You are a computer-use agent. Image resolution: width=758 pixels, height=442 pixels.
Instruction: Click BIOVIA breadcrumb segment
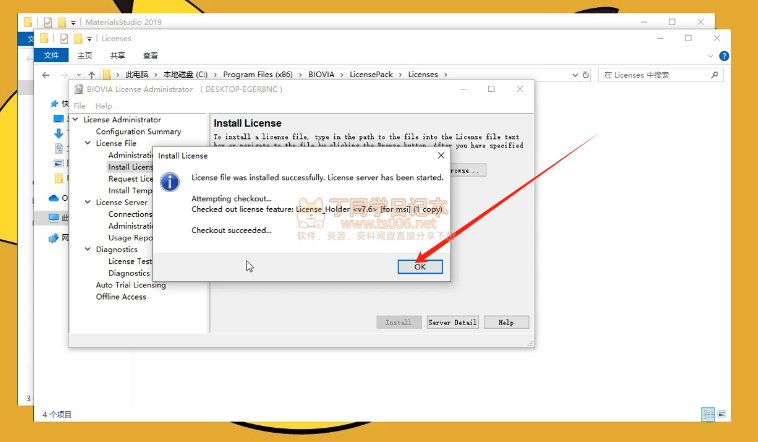(321, 74)
